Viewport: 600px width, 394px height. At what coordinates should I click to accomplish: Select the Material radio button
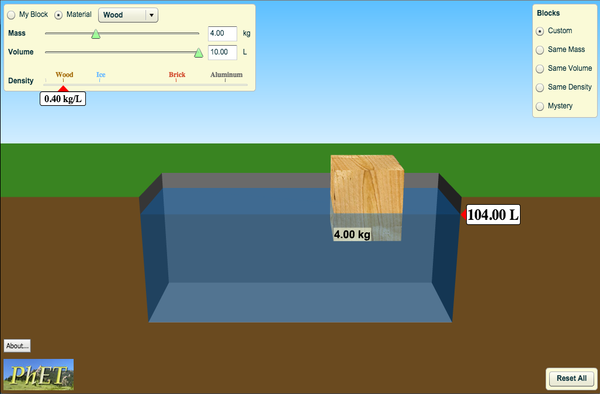point(58,15)
